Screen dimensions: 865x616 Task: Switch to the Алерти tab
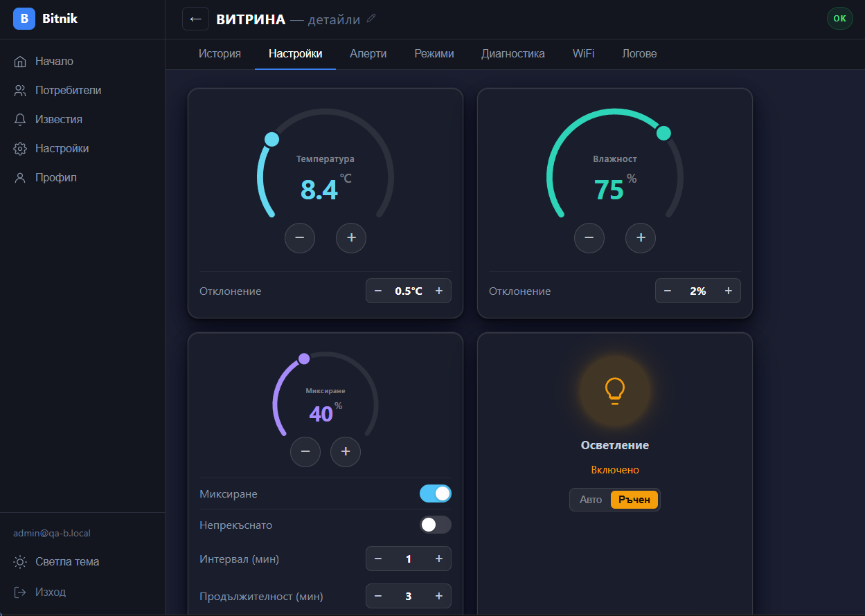click(368, 54)
